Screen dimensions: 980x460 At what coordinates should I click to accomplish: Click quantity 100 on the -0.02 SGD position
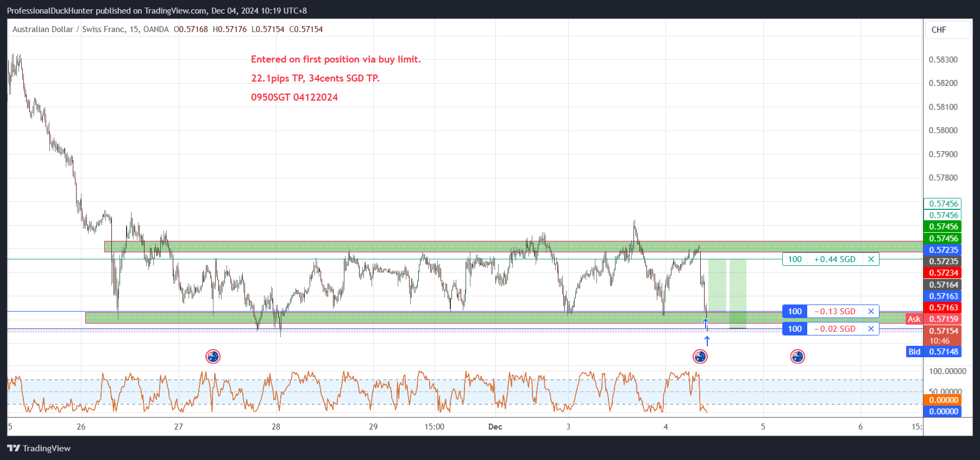coord(795,329)
